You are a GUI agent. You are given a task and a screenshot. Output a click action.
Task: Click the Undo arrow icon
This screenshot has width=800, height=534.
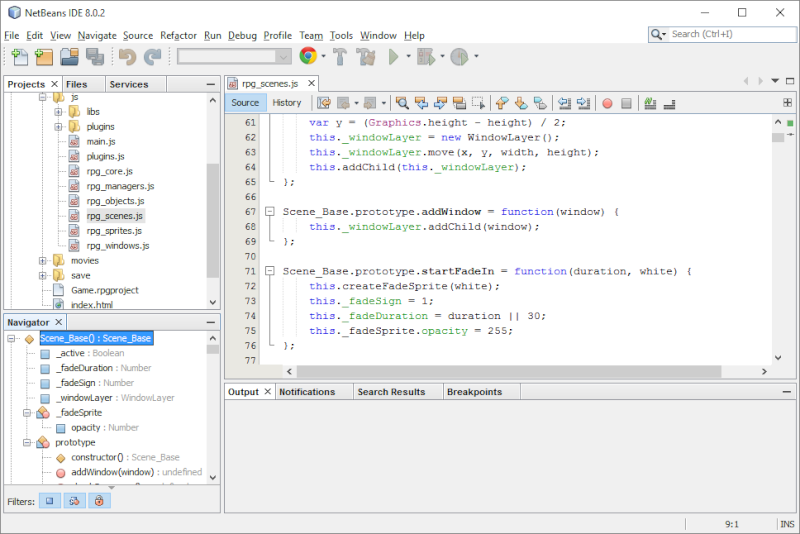point(128,57)
